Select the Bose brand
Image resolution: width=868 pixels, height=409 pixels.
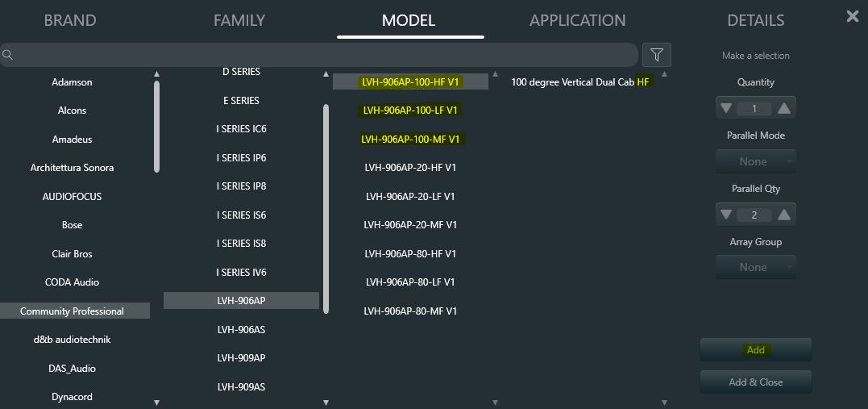coord(72,225)
